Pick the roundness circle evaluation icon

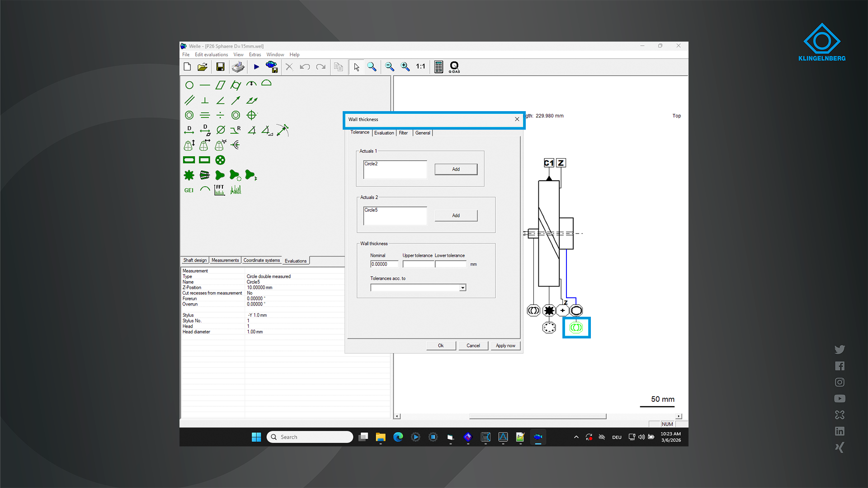pos(189,85)
